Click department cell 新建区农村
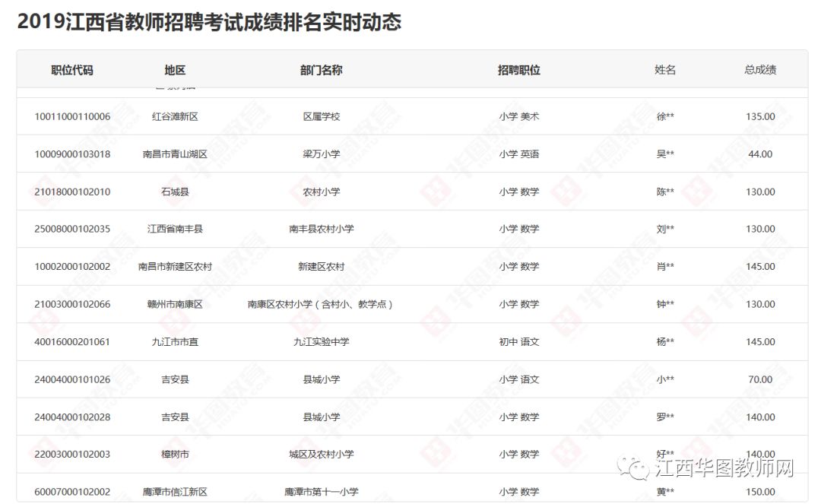 click(x=321, y=267)
